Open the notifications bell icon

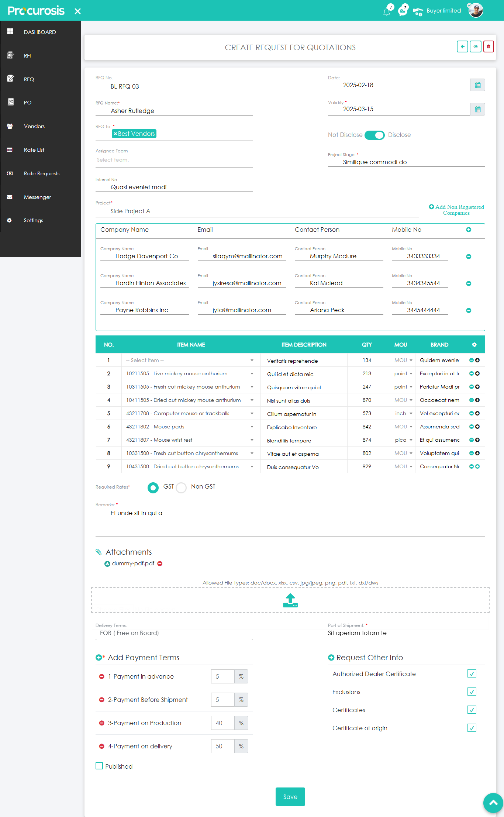[386, 11]
